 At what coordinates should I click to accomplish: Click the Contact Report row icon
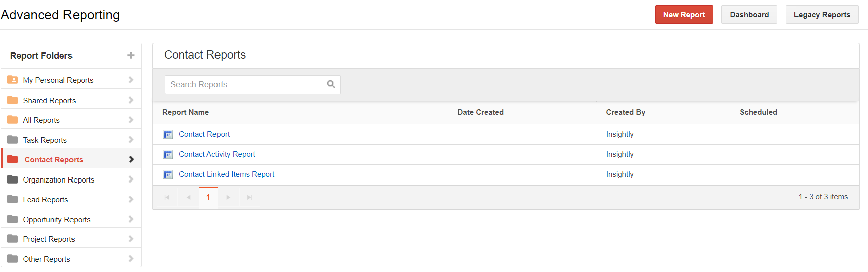tap(168, 134)
